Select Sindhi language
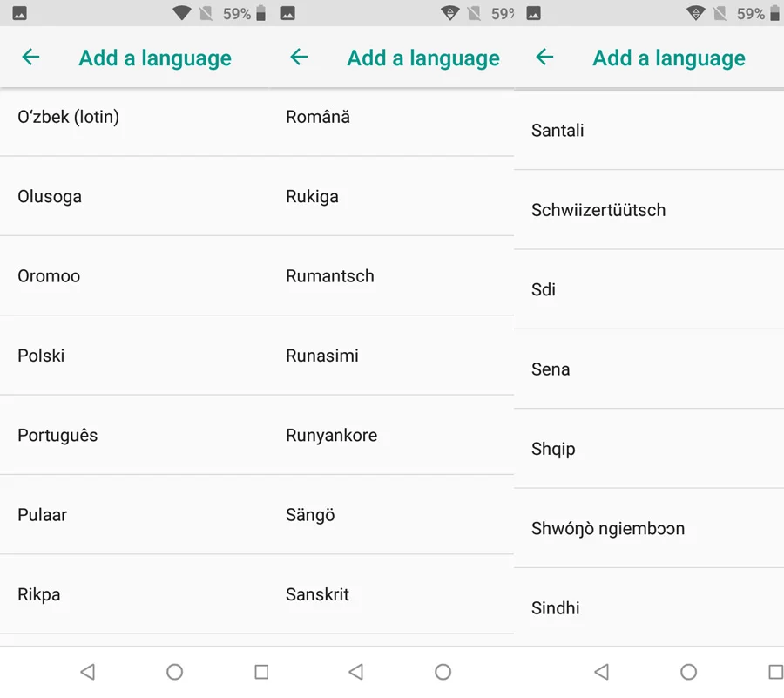 click(x=649, y=607)
